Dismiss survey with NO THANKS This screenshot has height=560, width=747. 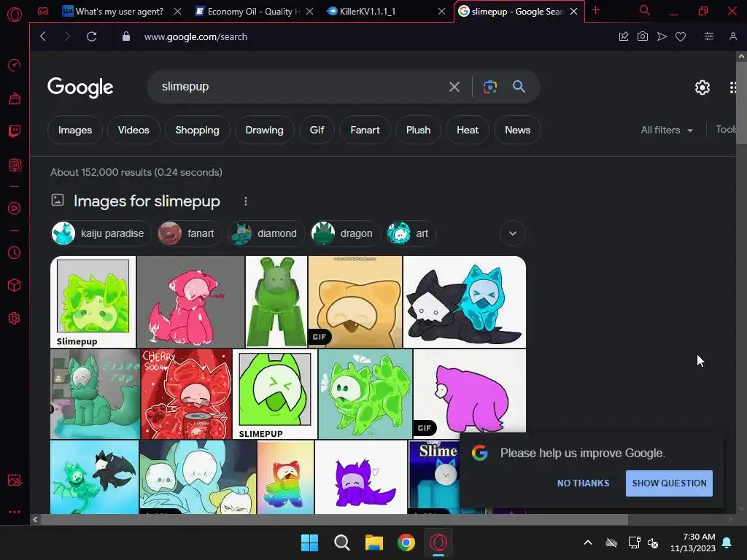pos(583,483)
